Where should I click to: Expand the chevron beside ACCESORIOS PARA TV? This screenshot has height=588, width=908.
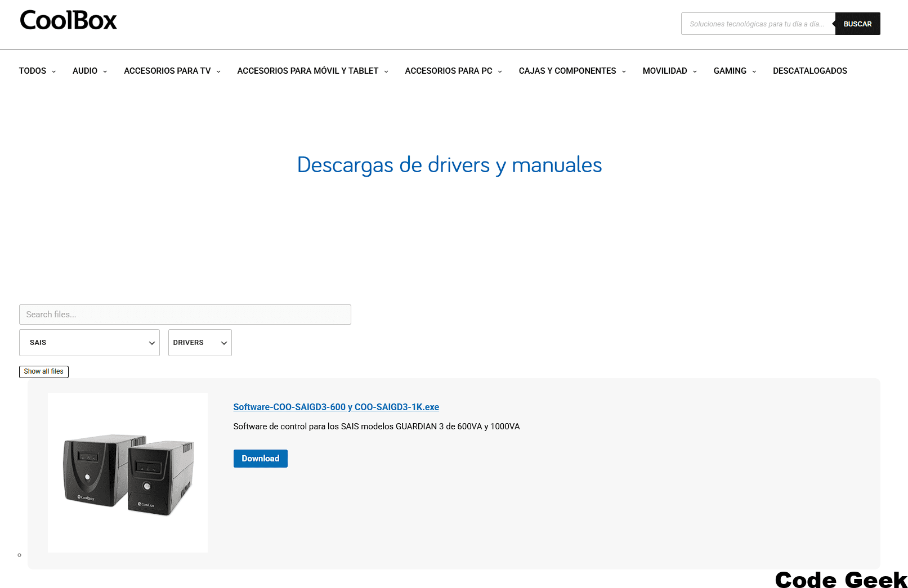[218, 71]
